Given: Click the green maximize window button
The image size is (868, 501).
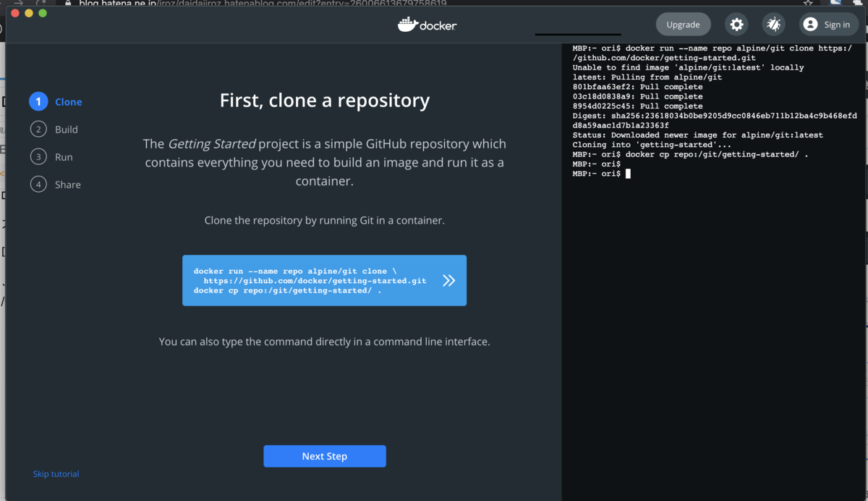Looking at the screenshot, I should tap(43, 13).
